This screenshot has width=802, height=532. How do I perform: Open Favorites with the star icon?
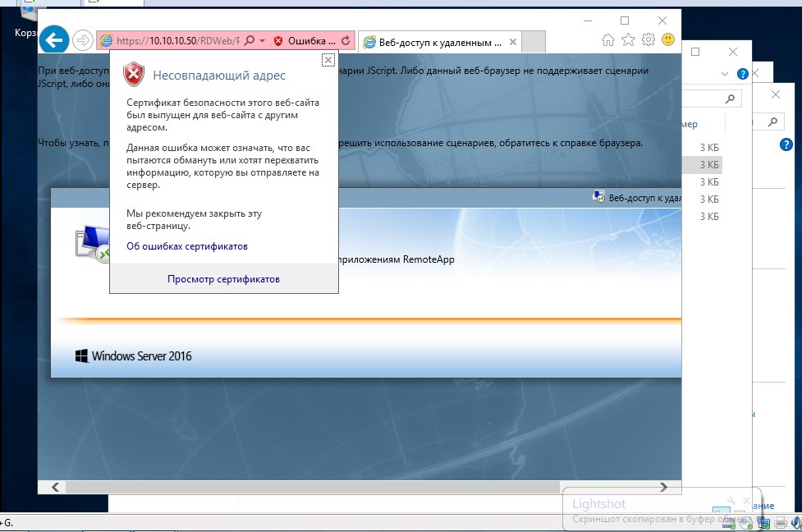pyautogui.click(x=628, y=40)
